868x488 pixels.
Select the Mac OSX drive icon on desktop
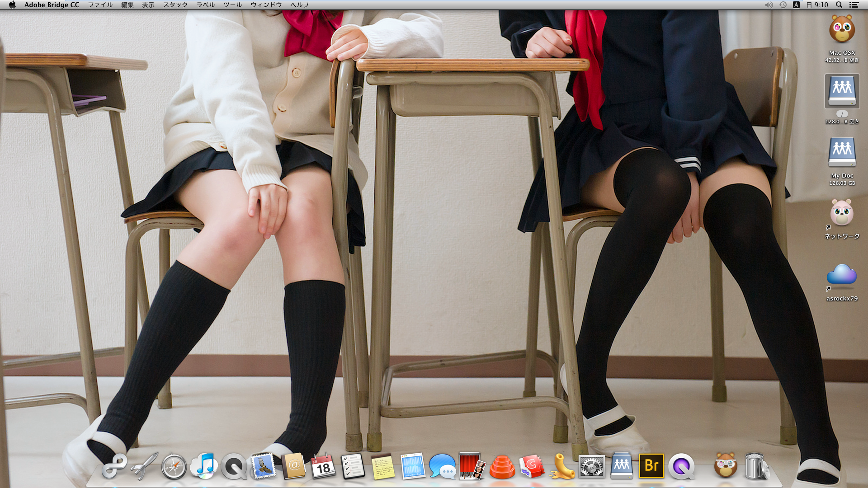842,29
